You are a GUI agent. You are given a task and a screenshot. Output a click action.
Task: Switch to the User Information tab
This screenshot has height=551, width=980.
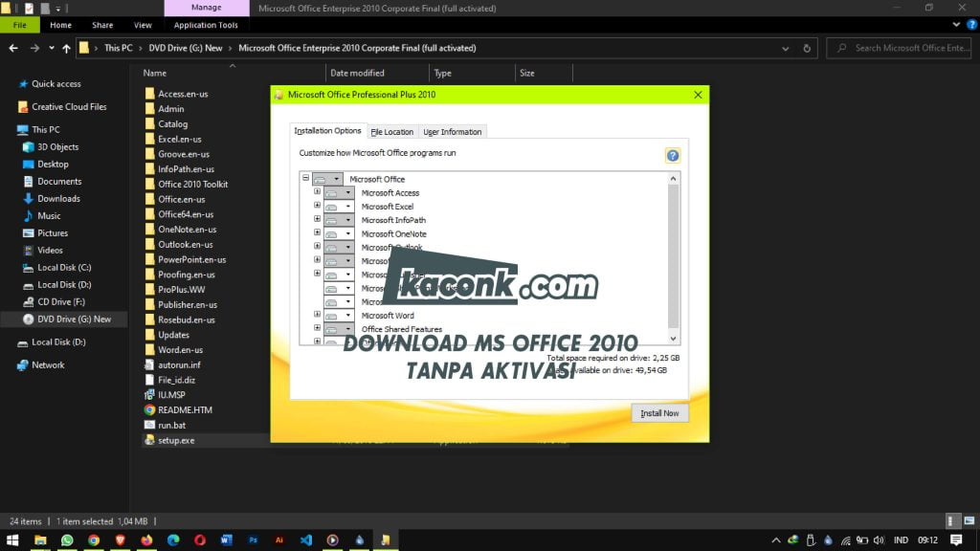pos(452,132)
